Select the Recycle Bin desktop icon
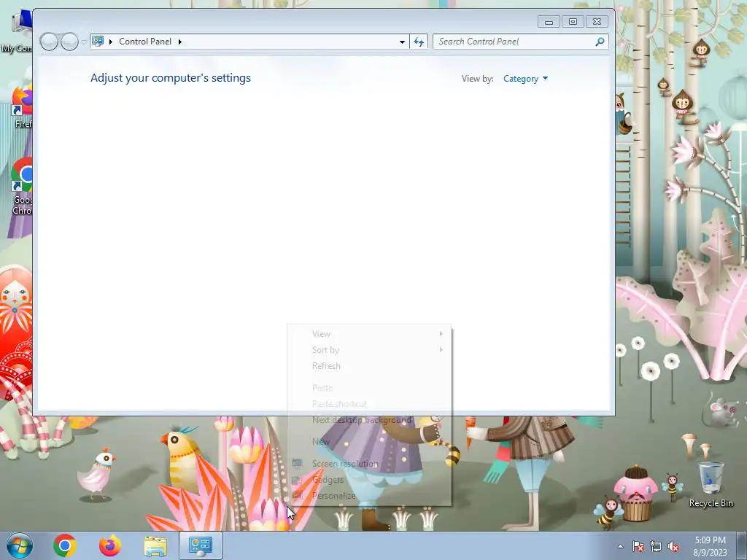The width and height of the screenshot is (747, 560). (711, 484)
